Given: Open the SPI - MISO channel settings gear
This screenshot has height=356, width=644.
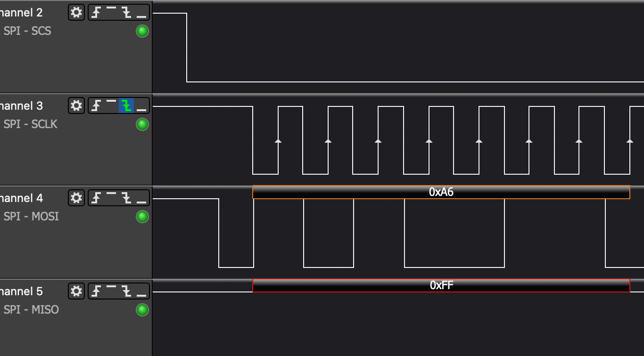Looking at the screenshot, I should tap(76, 291).
